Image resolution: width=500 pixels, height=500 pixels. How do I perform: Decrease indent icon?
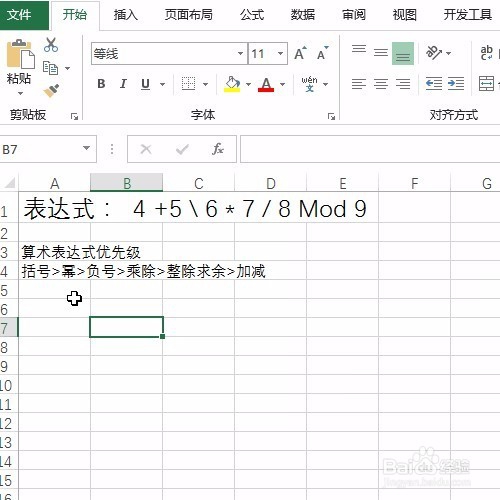pos(434,84)
